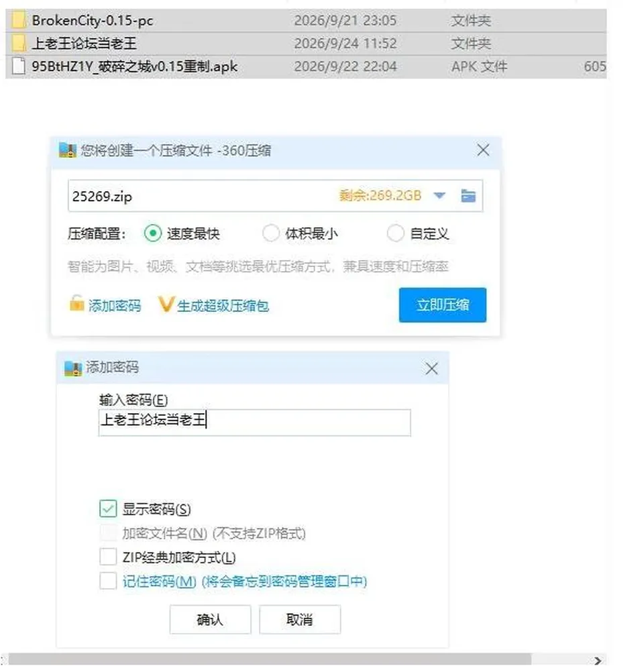
Task: Click the 360压缩 icon in 添加密码 dialog title
Action: 73,368
